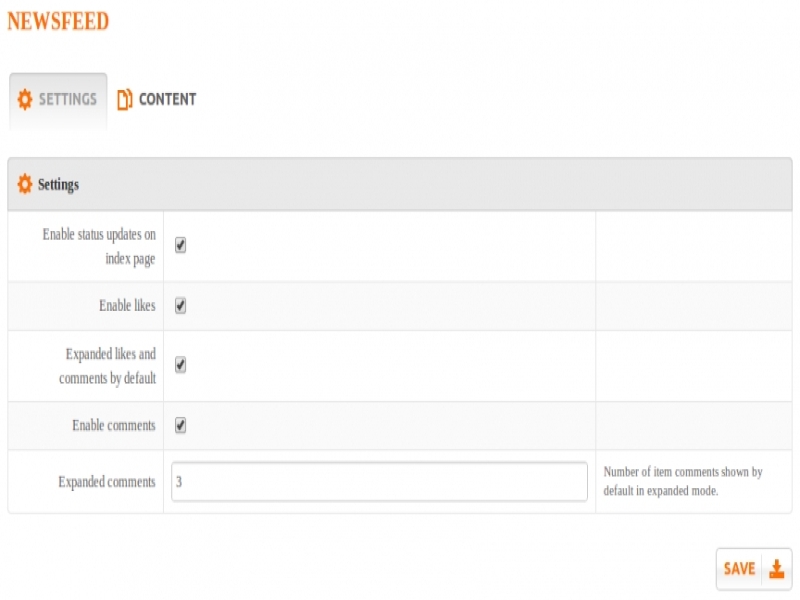Click the "Expanded likes and comments by default" label

107,366
